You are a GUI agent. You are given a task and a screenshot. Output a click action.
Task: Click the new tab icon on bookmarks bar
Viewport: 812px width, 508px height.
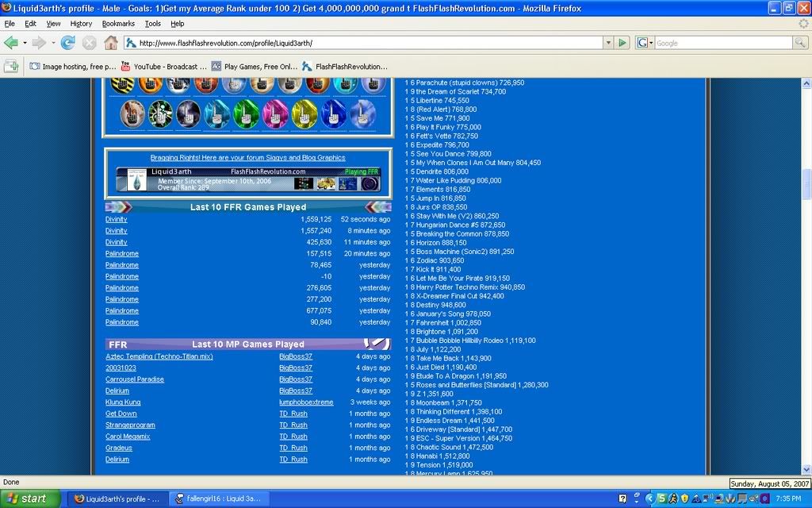tap(11, 67)
